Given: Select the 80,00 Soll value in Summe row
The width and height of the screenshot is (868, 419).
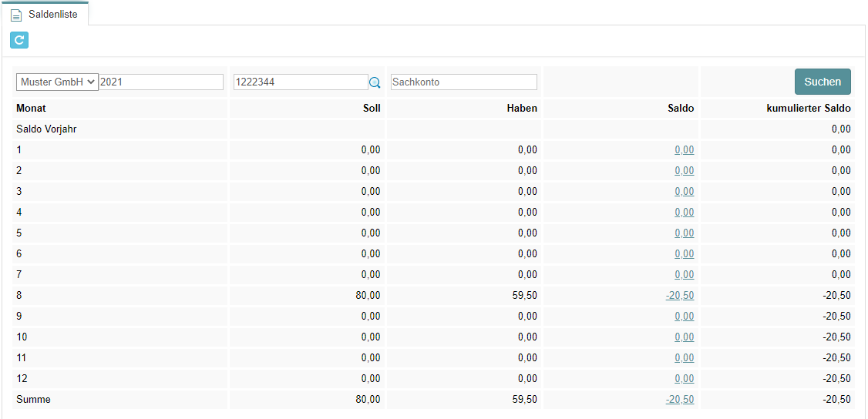Looking at the screenshot, I should coord(368,400).
